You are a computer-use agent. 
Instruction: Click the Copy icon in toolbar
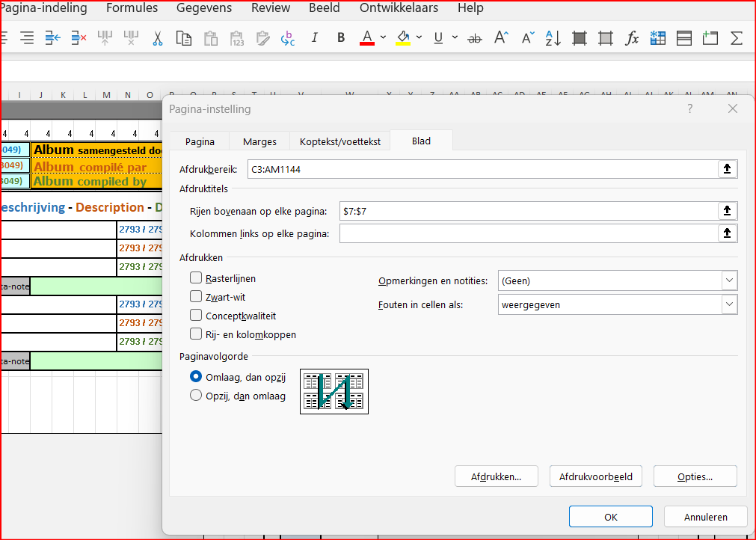[x=184, y=37]
